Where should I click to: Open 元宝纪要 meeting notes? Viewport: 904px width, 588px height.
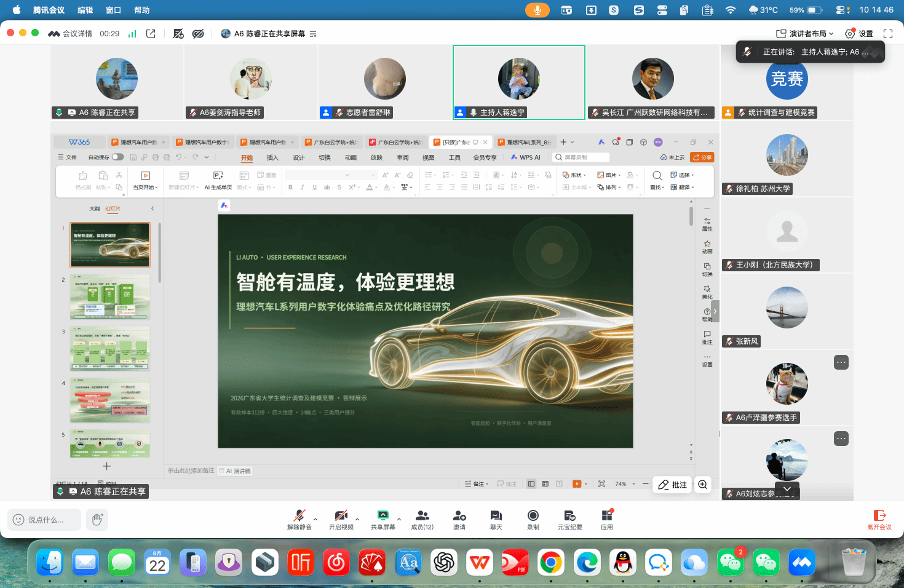click(x=570, y=518)
